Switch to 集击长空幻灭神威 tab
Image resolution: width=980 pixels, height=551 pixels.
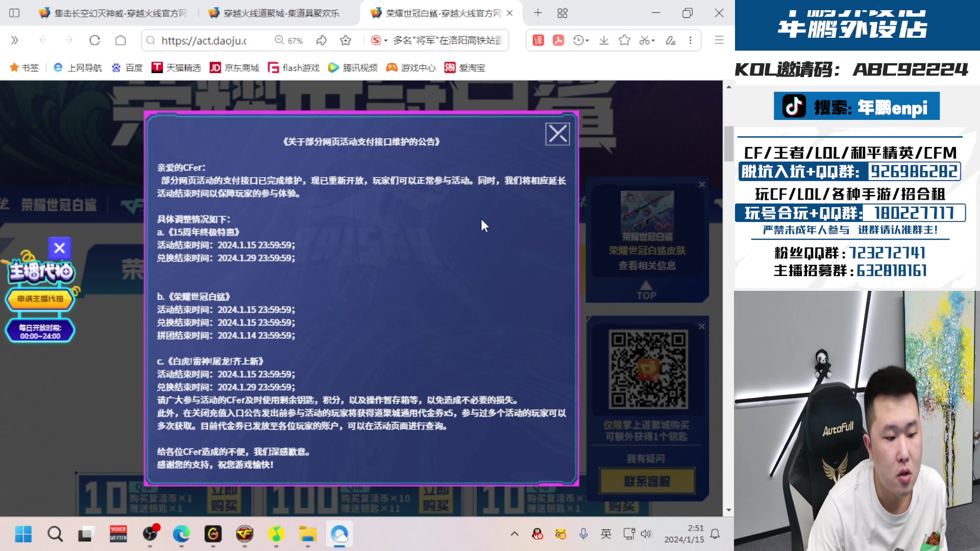[113, 13]
